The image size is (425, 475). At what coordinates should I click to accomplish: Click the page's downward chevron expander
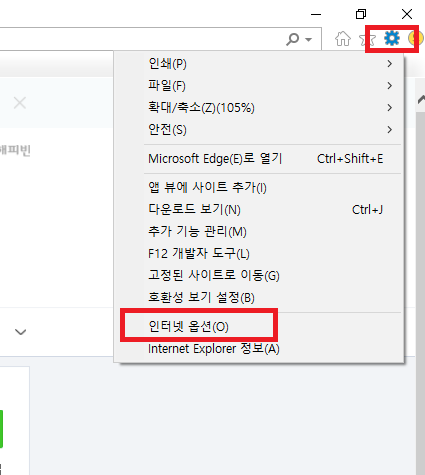click(x=21, y=332)
